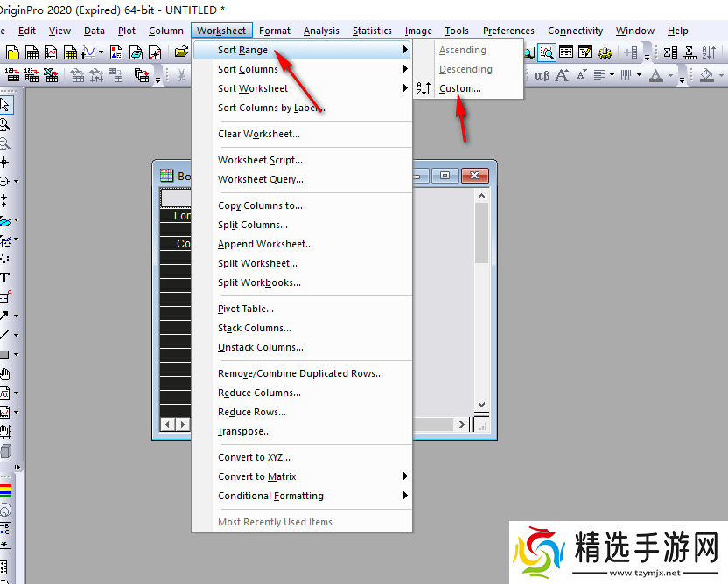Open the text alignment dropdown arrow

[x=612, y=75]
